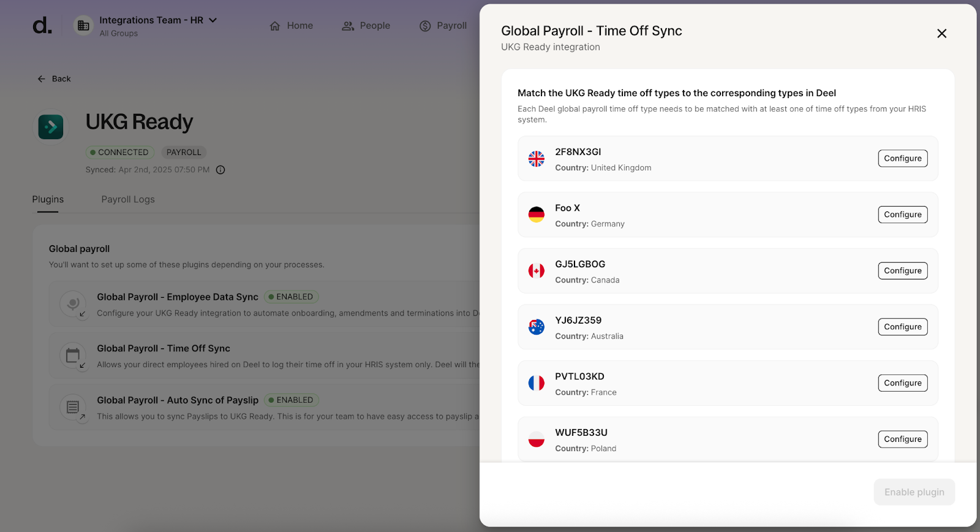Open Global Payroll - Time Off Sync plugin

click(164, 348)
